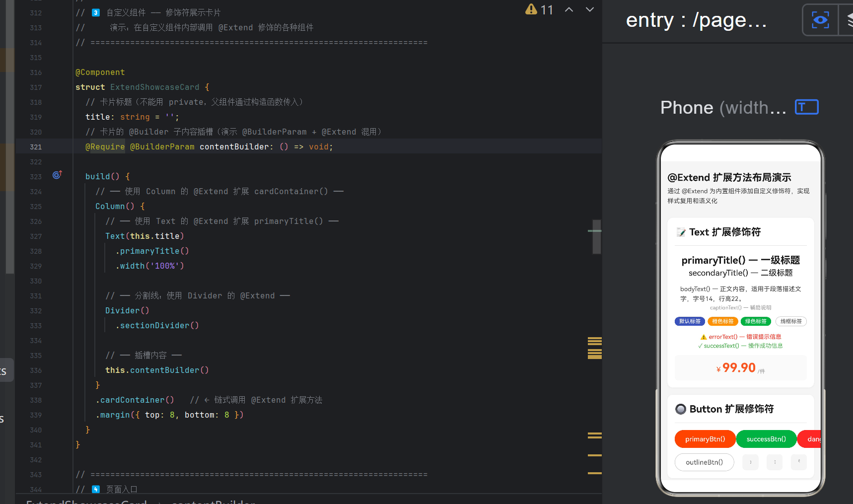Click the @BuilderParam decorator on line 321

pos(162,146)
